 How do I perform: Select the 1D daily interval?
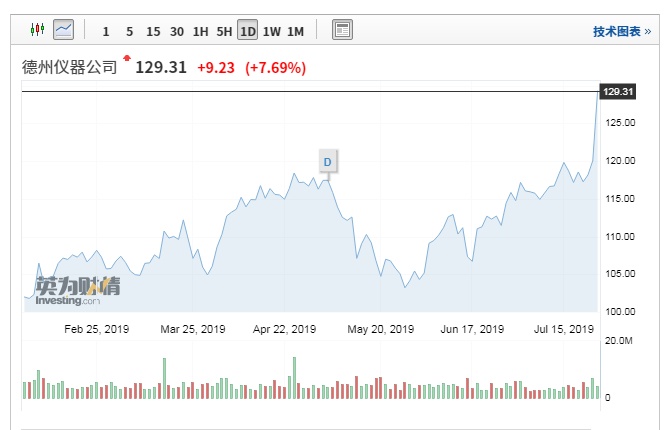(x=247, y=31)
